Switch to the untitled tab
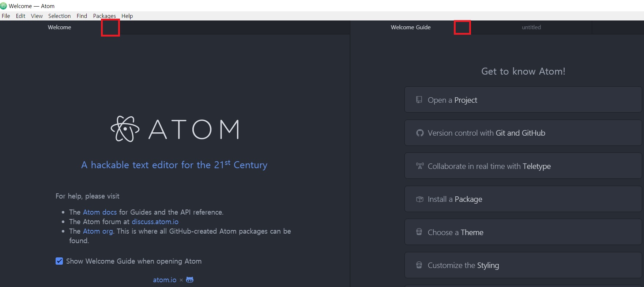This screenshot has width=644, height=287. click(x=531, y=27)
